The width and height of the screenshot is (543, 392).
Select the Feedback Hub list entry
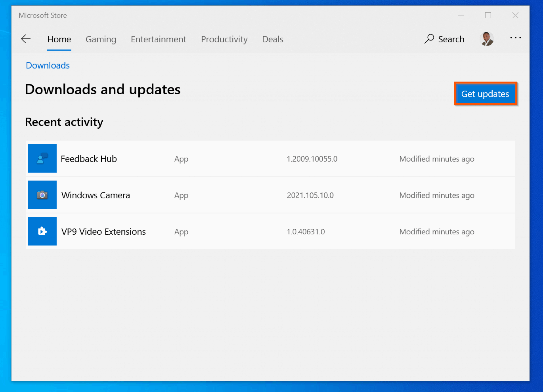pos(89,158)
